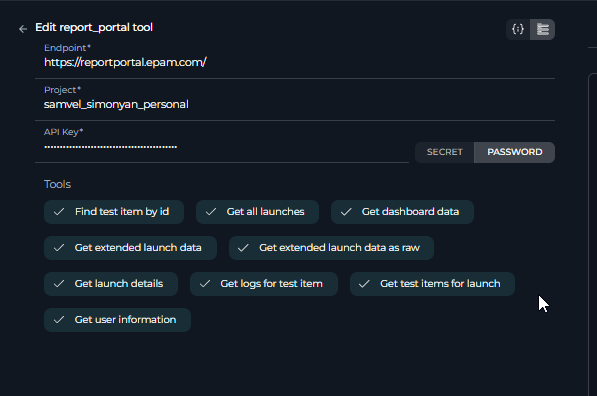Image resolution: width=597 pixels, height=396 pixels.
Task: Select the SECRET option for API Key
Action: click(444, 152)
